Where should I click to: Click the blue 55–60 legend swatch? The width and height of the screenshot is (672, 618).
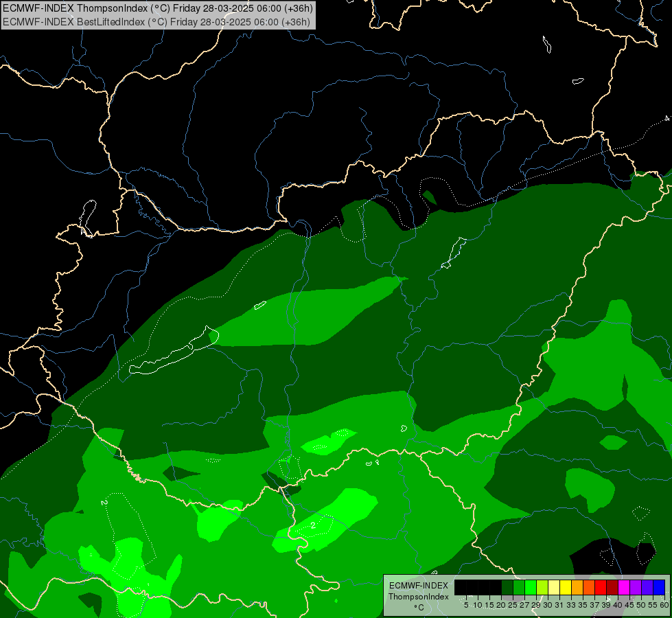point(659,587)
